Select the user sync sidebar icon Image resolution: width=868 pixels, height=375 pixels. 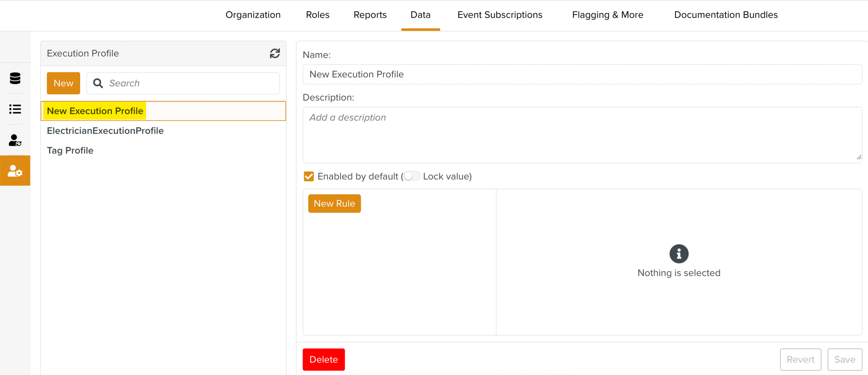tap(15, 140)
